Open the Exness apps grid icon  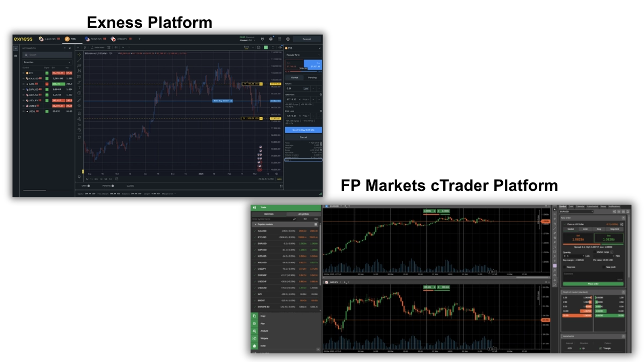click(280, 39)
